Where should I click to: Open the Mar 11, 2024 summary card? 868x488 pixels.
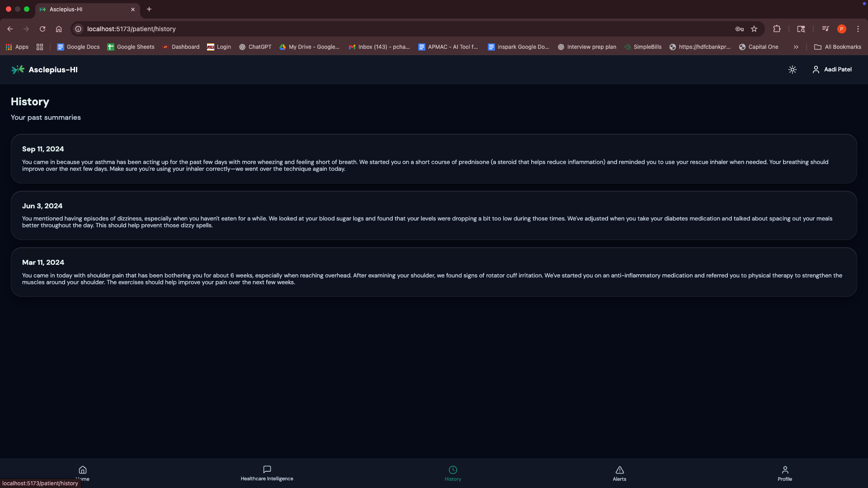434,272
